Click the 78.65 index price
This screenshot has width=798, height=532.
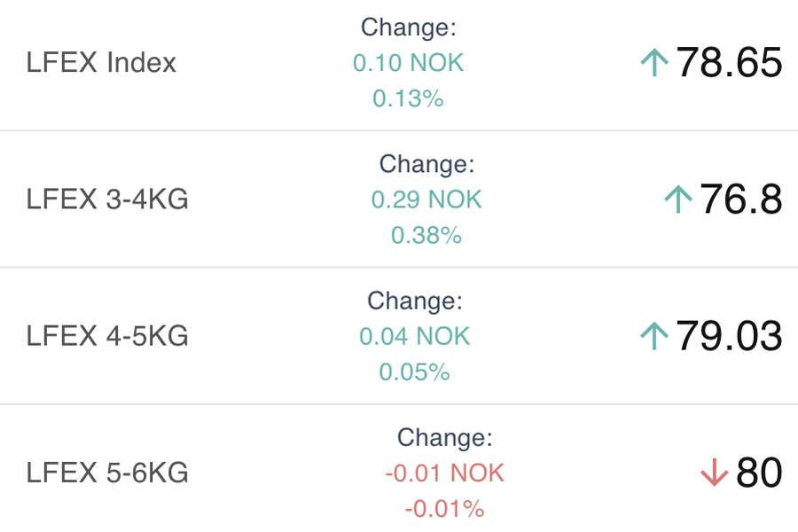729,63
